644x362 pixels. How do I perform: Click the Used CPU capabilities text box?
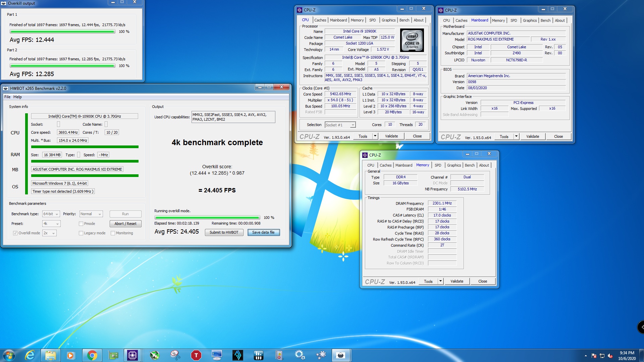[233, 117]
